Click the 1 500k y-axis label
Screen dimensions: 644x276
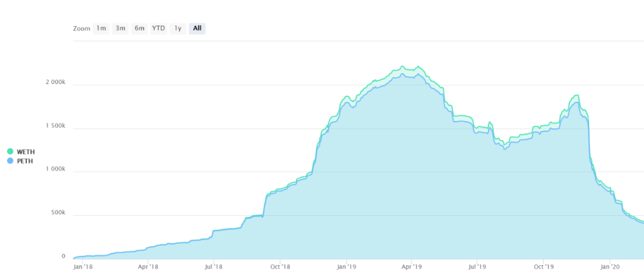(55, 126)
